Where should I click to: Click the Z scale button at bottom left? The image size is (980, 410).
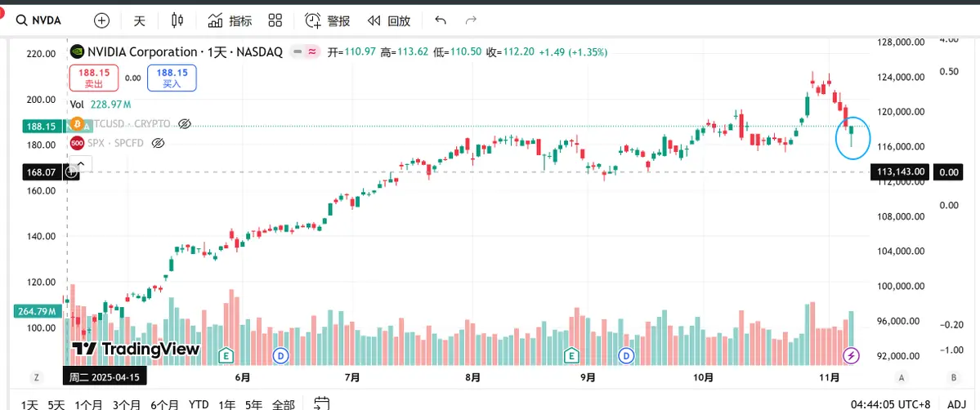click(x=37, y=377)
